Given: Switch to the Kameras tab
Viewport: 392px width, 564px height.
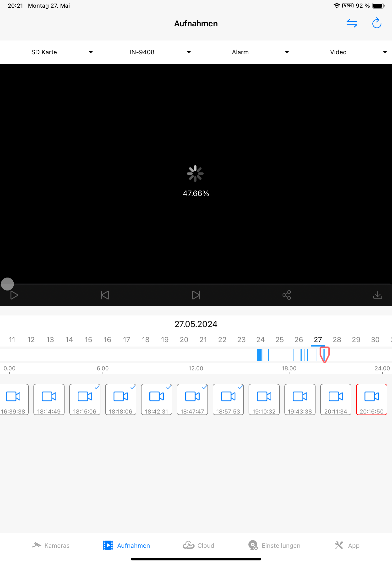Looking at the screenshot, I should point(51,546).
